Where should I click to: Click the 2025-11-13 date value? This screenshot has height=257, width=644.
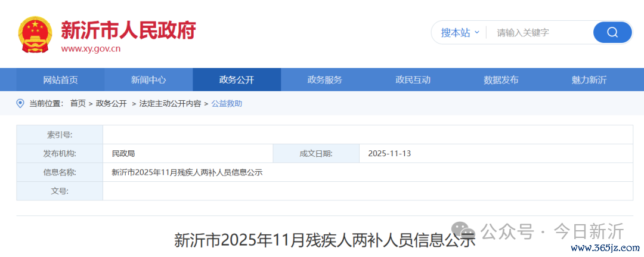coord(389,153)
